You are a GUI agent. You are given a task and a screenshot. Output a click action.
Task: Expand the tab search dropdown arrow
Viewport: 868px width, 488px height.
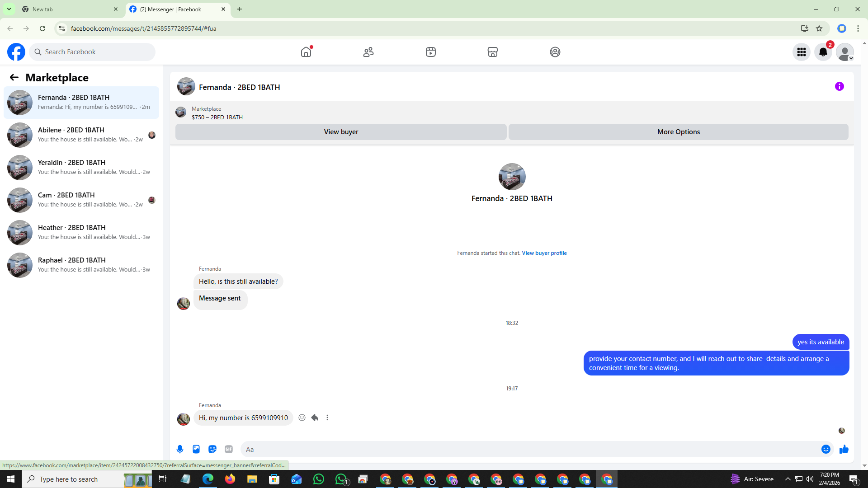pyautogui.click(x=9, y=9)
